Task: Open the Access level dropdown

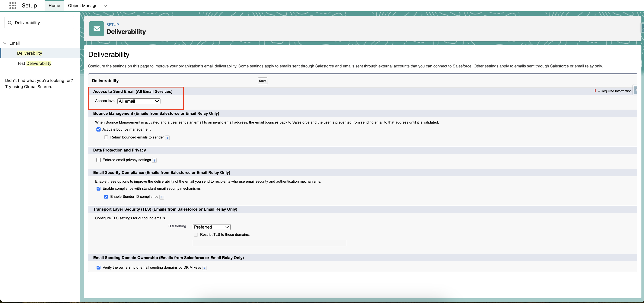Action: click(138, 101)
